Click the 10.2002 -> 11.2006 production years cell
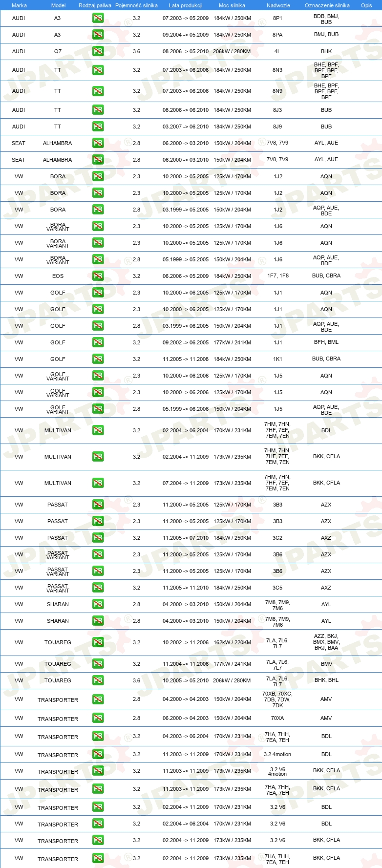382x868 pixels. 186,642
